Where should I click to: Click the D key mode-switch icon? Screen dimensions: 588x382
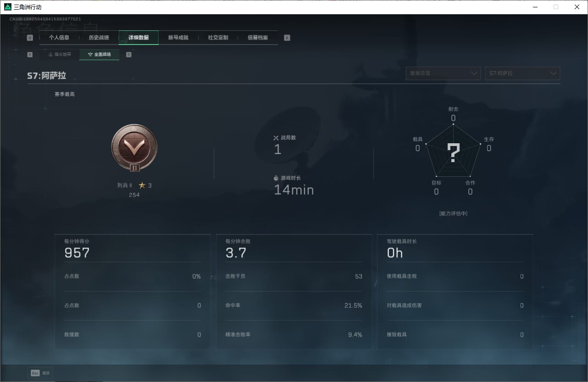[x=128, y=55]
